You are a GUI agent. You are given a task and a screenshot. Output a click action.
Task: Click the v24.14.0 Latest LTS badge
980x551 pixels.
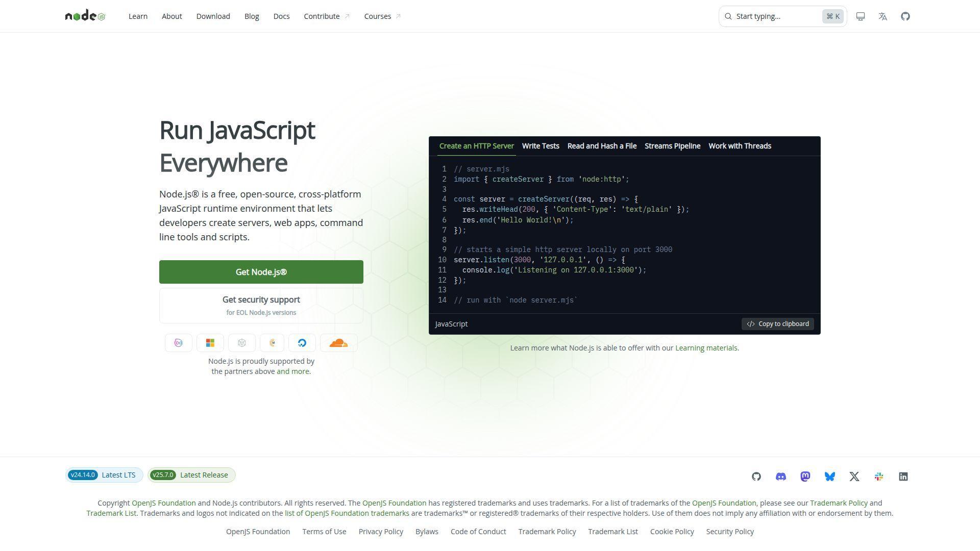104,474
